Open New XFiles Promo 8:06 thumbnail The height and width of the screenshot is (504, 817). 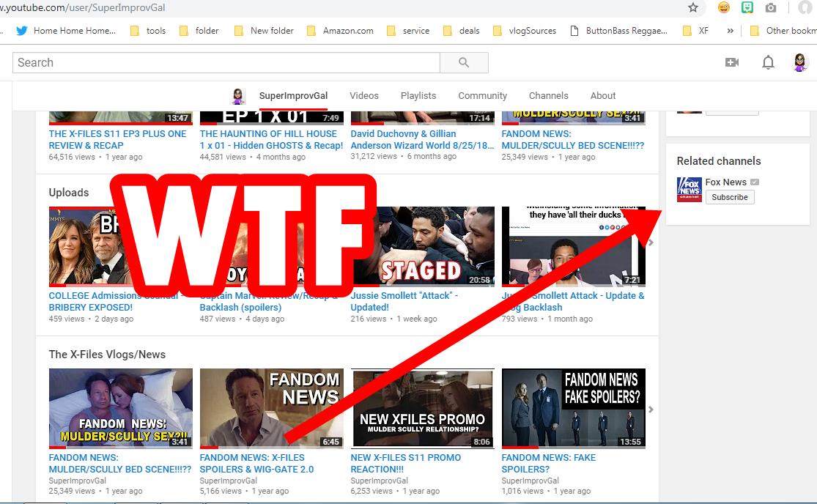point(423,409)
